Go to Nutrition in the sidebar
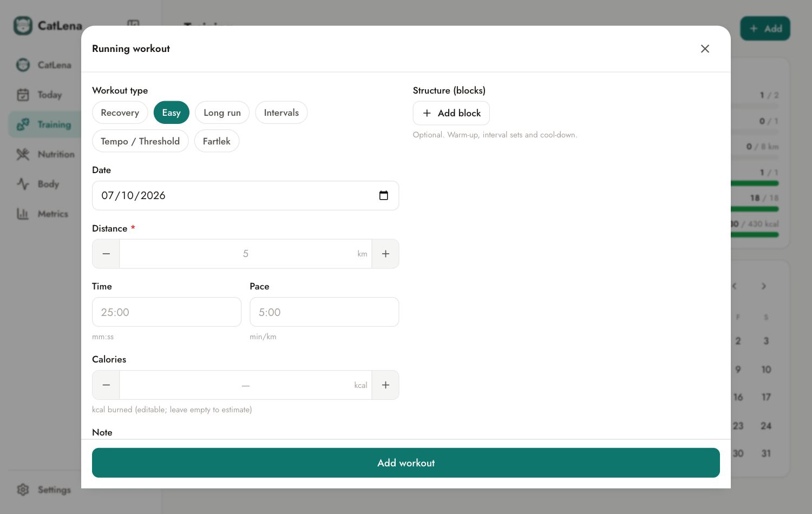Screen dimensions: 812x514 coord(44,154)
